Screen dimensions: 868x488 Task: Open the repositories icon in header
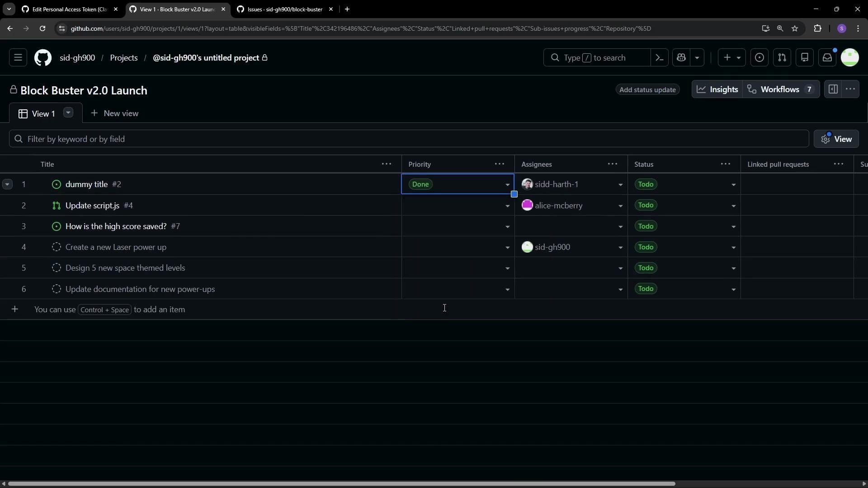tap(805, 58)
